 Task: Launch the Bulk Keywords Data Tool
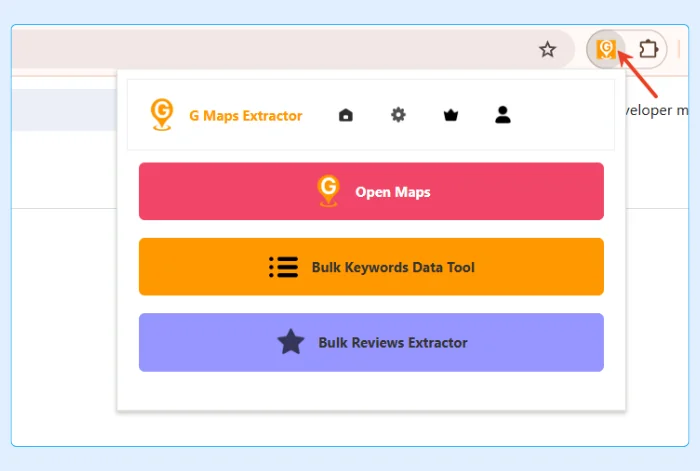(371, 267)
